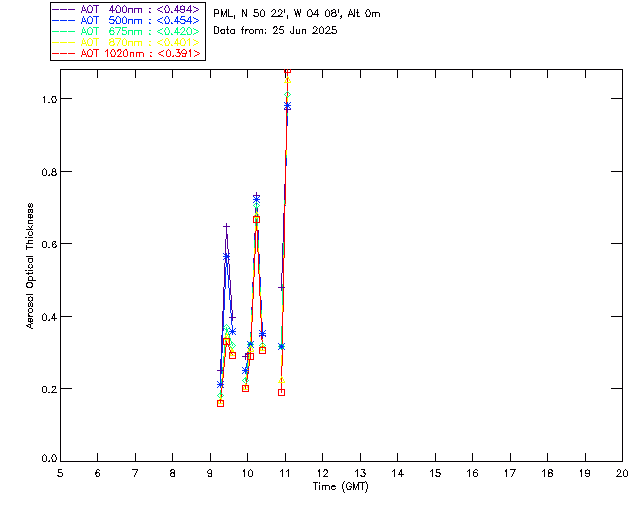The width and height of the screenshot is (640, 512).
Task: Click the x-axis label 5
Action: (x=60, y=473)
